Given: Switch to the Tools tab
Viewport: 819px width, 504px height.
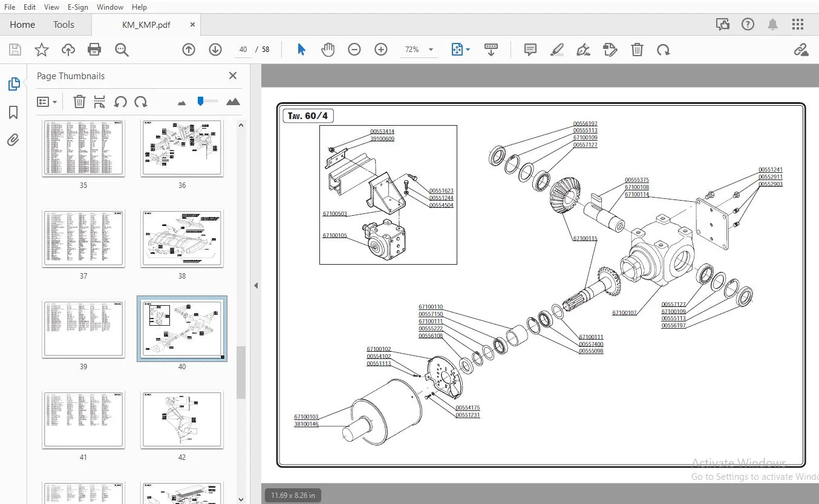Looking at the screenshot, I should [x=64, y=25].
